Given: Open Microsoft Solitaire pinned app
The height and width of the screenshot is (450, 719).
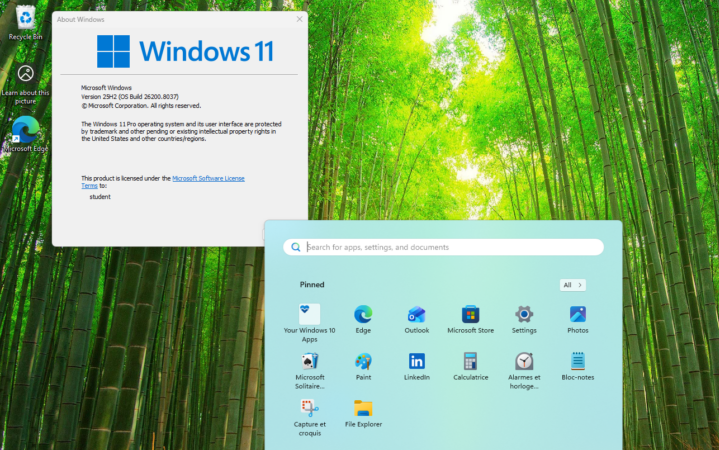Looking at the screenshot, I should [310, 371].
